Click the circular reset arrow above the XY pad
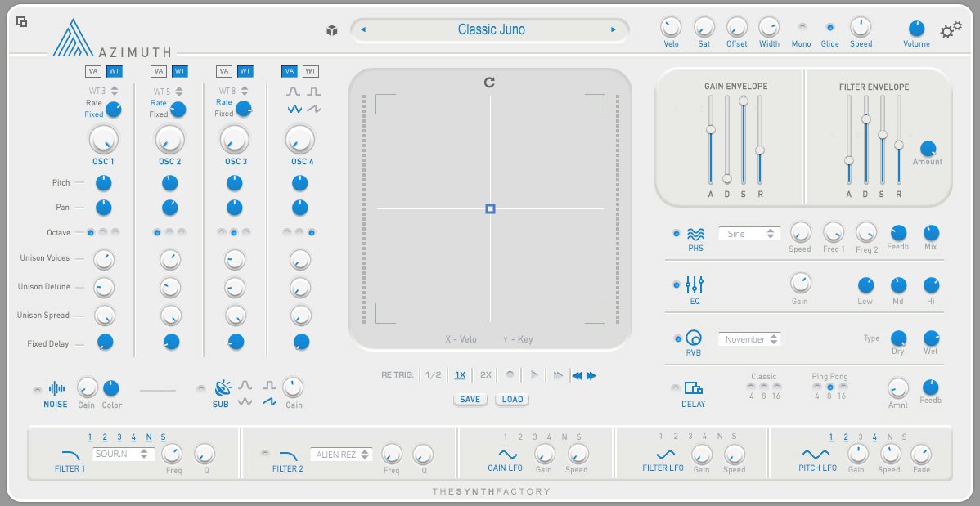 [x=489, y=82]
